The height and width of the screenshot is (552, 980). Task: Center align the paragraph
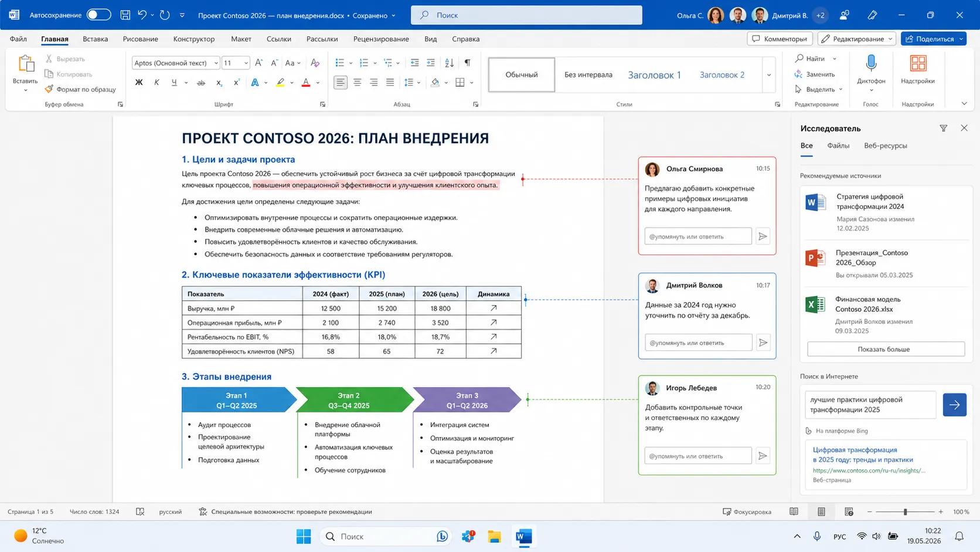(357, 83)
